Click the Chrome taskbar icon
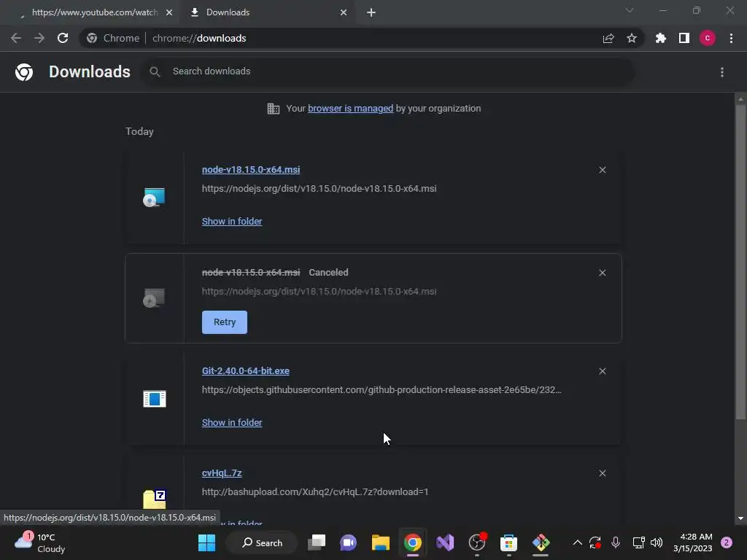 click(413, 542)
